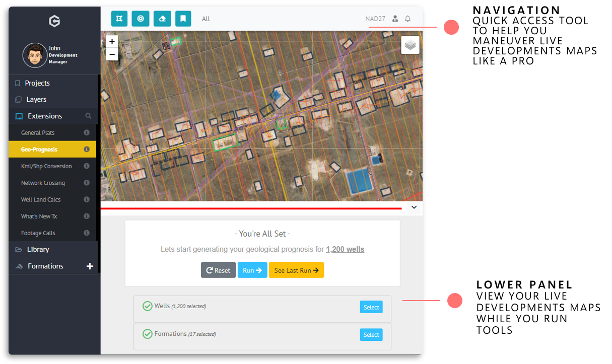
Task: Zoom in using the map plus control
Action: coord(111,41)
